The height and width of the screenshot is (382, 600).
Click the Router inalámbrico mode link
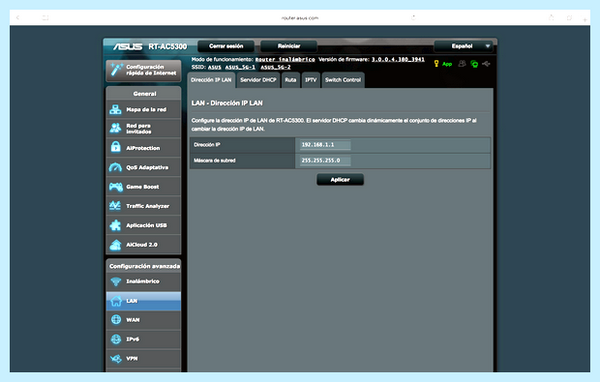[285, 59]
